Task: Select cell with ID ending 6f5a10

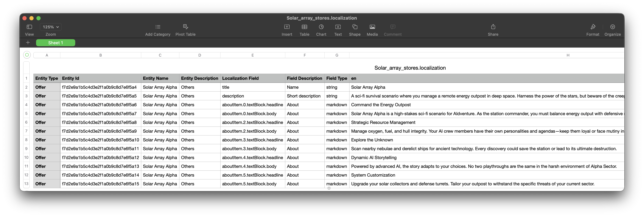Action: point(100,140)
